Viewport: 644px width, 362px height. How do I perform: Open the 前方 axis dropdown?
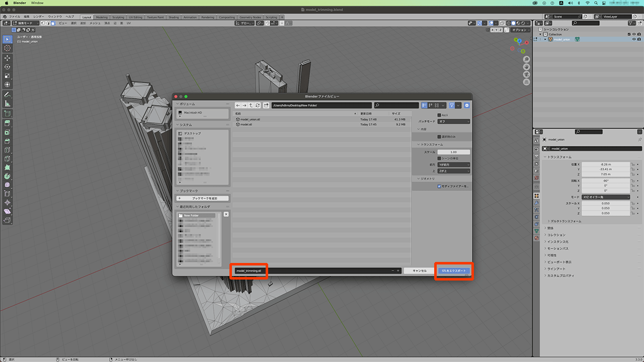click(x=454, y=164)
